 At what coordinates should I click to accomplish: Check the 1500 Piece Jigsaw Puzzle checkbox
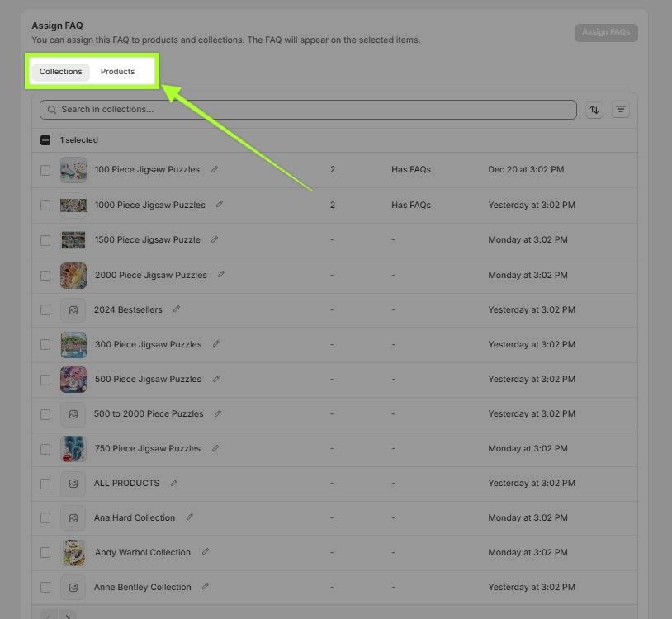click(45, 240)
